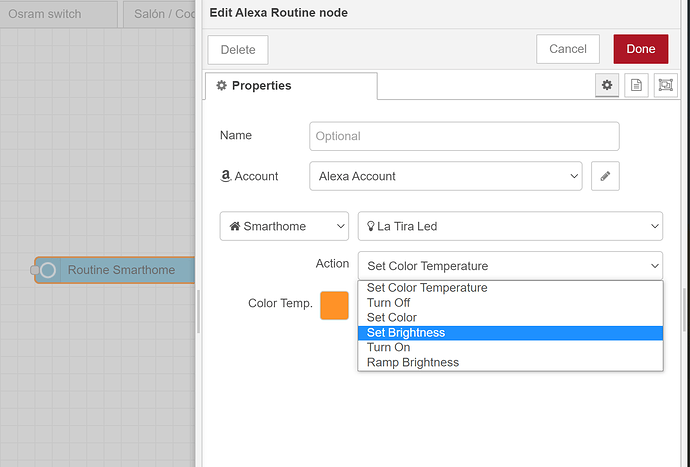Viewport: 690px width, 467px height.
Task: Choose Set Color Temperature from list
Action: [x=510, y=288]
